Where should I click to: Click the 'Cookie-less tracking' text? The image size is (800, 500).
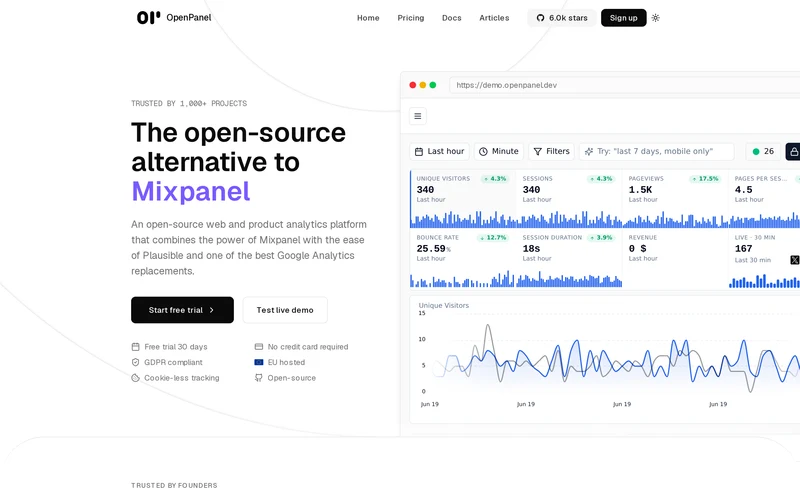point(182,378)
